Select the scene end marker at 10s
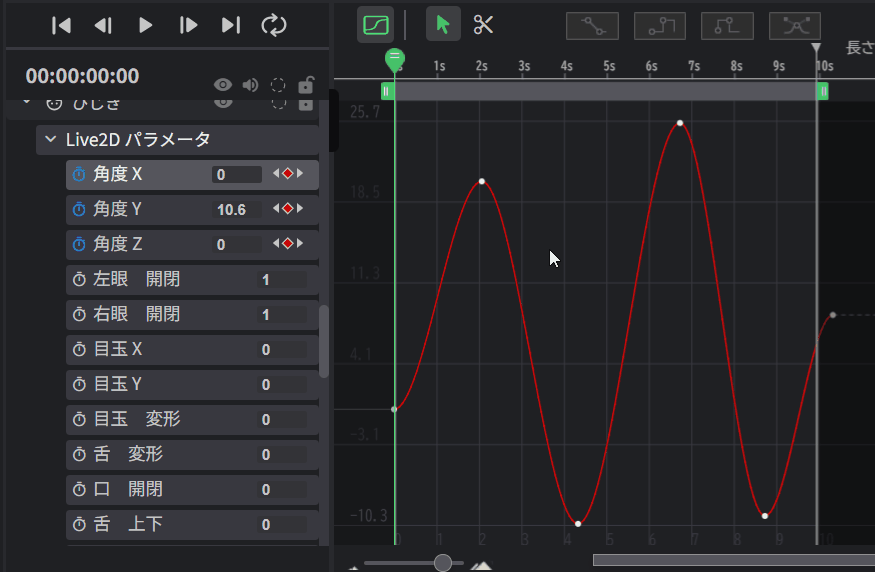875x572 pixels. pos(816,48)
